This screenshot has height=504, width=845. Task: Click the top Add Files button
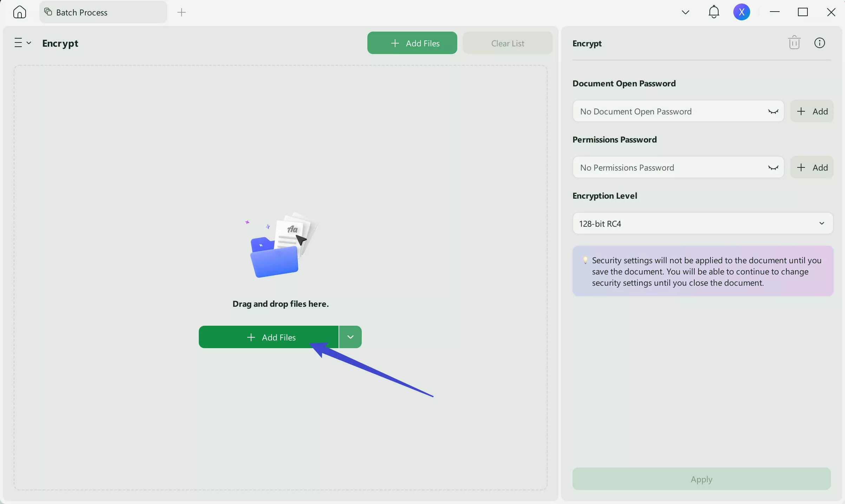[412, 43]
